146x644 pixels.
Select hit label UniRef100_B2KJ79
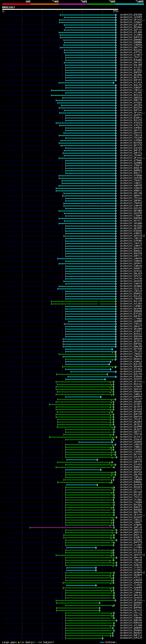point(131,615)
